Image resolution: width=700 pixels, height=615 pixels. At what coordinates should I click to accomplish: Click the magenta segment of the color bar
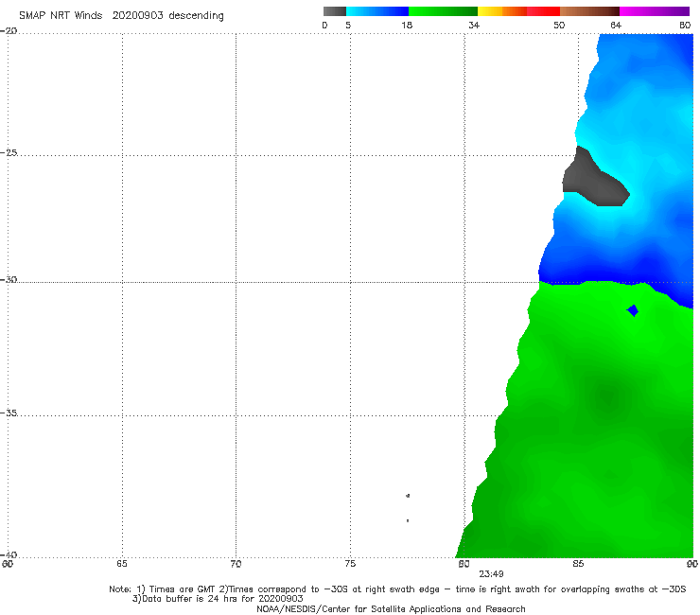[655, 11]
